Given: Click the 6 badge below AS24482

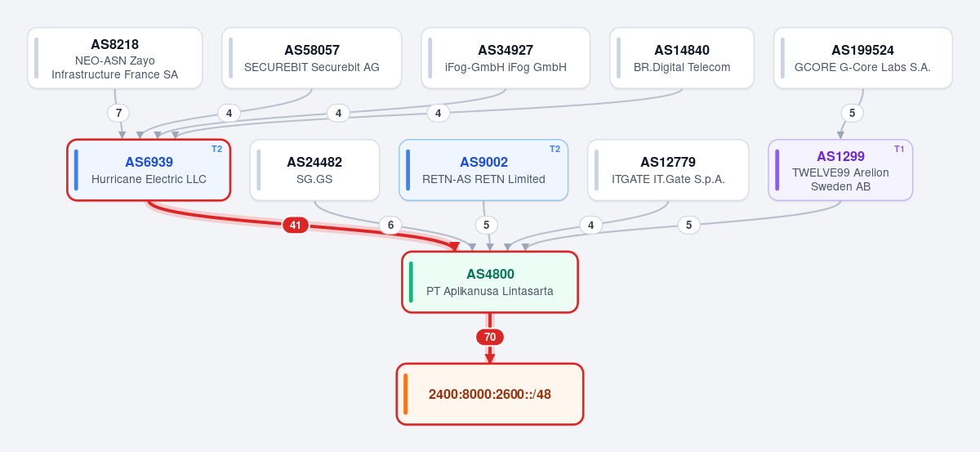Looking at the screenshot, I should click(390, 225).
